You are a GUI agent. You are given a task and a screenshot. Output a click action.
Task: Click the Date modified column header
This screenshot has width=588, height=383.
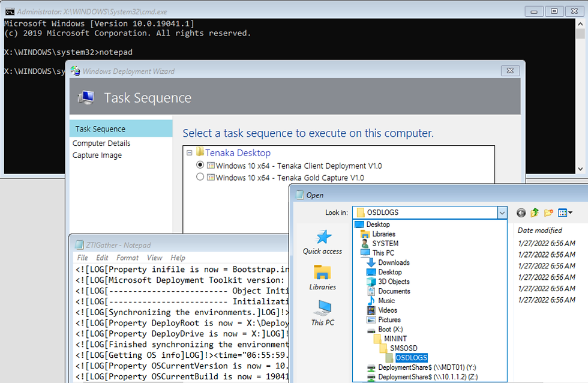(x=539, y=231)
